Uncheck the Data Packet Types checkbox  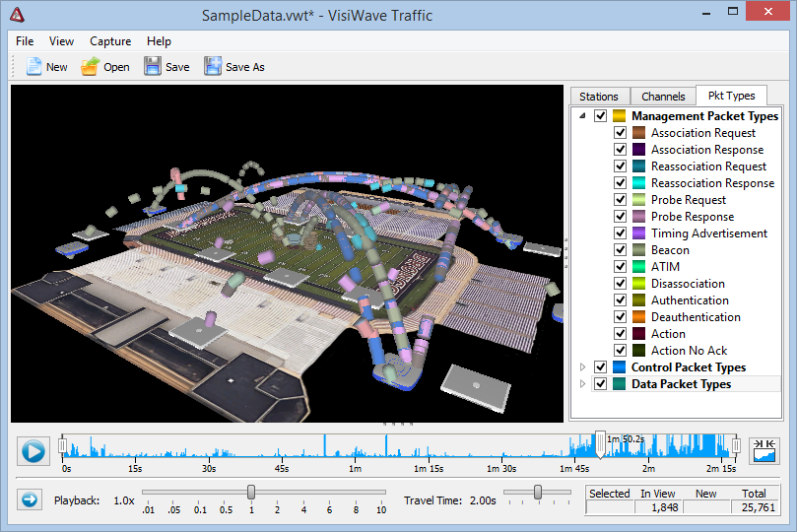(600, 383)
